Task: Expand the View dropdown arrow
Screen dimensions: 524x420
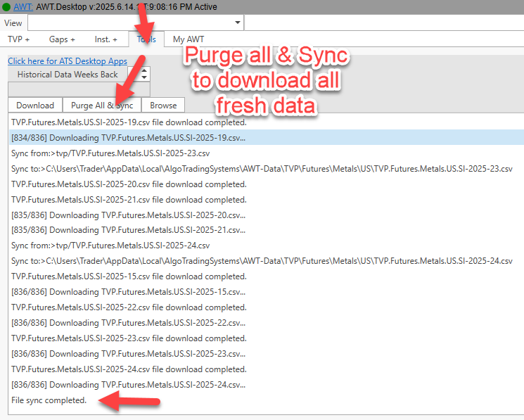Action: click(238, 23)
